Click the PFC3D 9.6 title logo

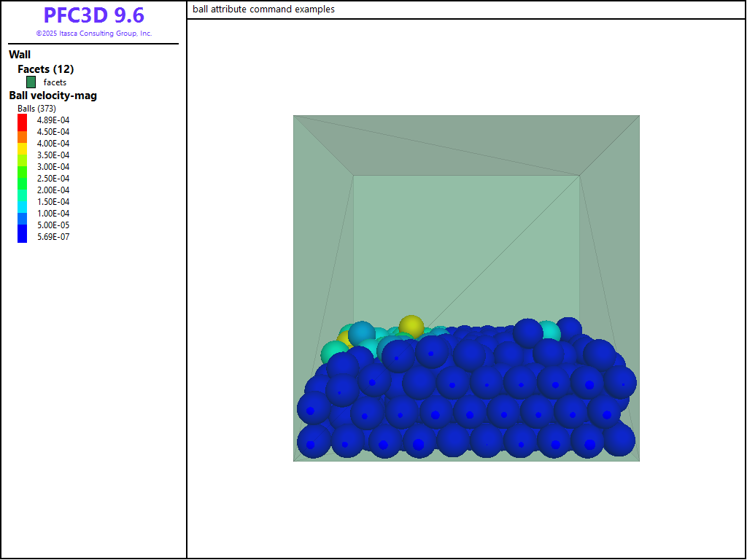point(93,15)
